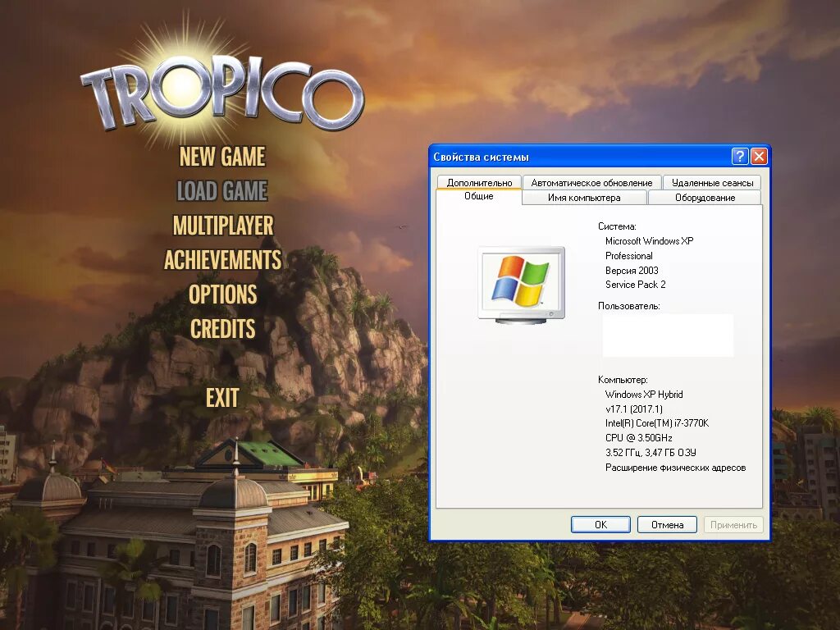Click the CPU @ 3.50GHz line
840x630 pixels.
638,438
